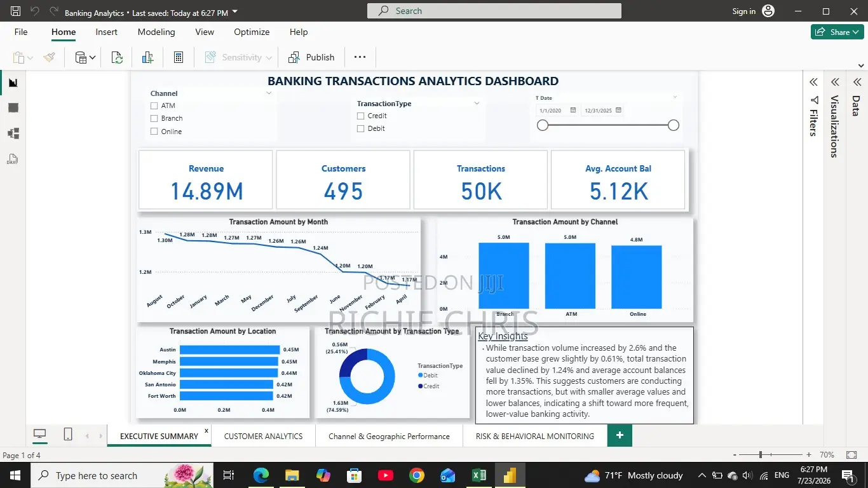Click the Redo arrow in title bar
The image size is (868, 488).
coord(53,11)
